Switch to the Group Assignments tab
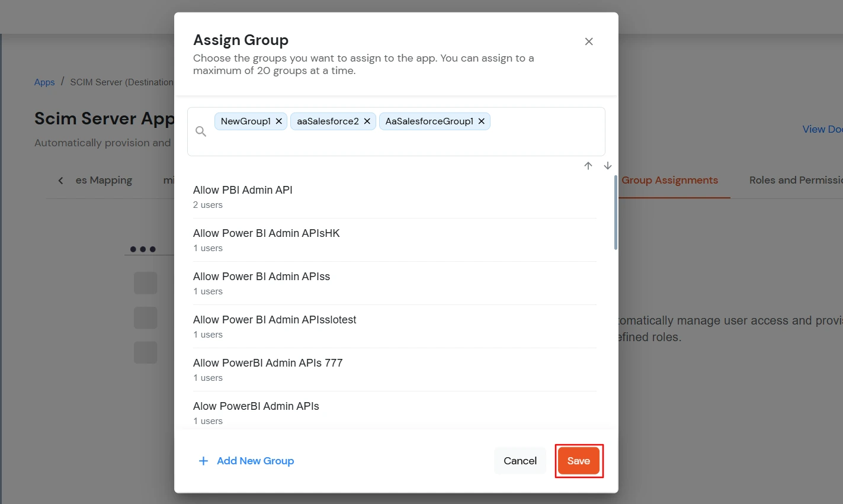 pyautogui.click(x=670, y=179)
